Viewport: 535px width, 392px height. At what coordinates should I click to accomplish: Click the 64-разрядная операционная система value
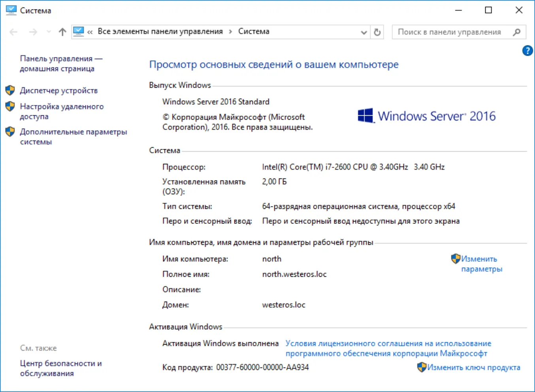pos(358,206)
